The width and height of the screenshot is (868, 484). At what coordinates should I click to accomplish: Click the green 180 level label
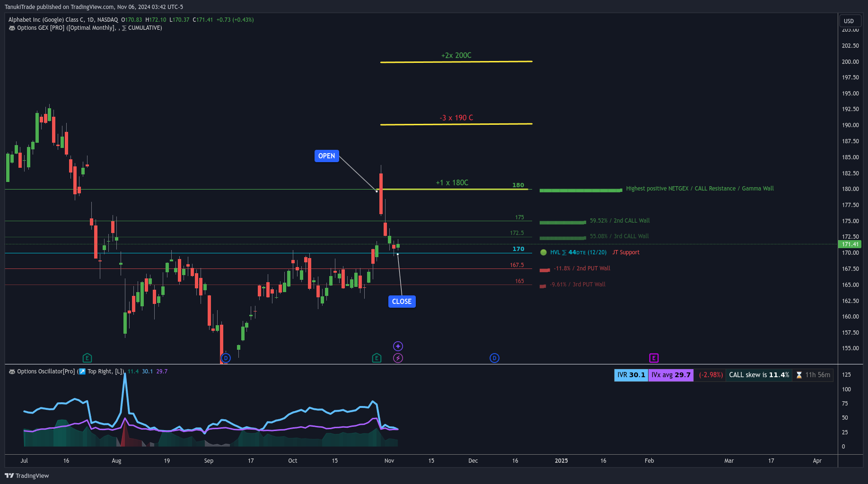[x=518, y=185]
